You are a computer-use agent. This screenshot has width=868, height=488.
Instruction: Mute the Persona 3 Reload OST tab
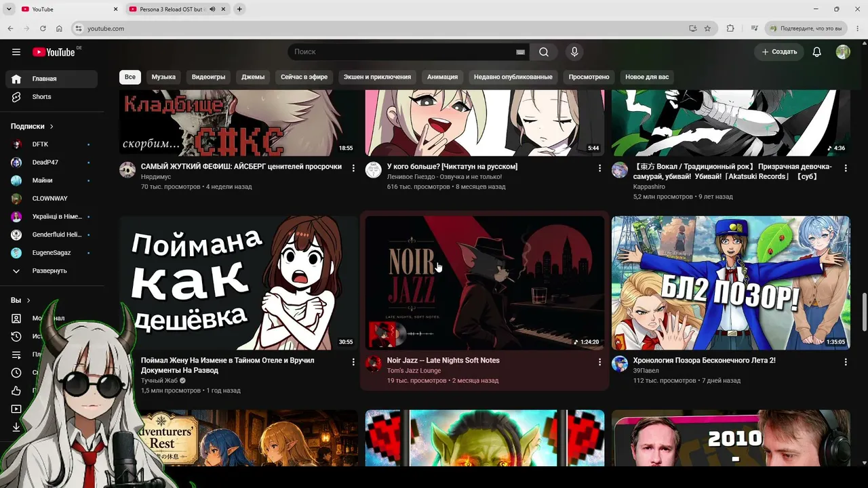[x=212, y=9]
